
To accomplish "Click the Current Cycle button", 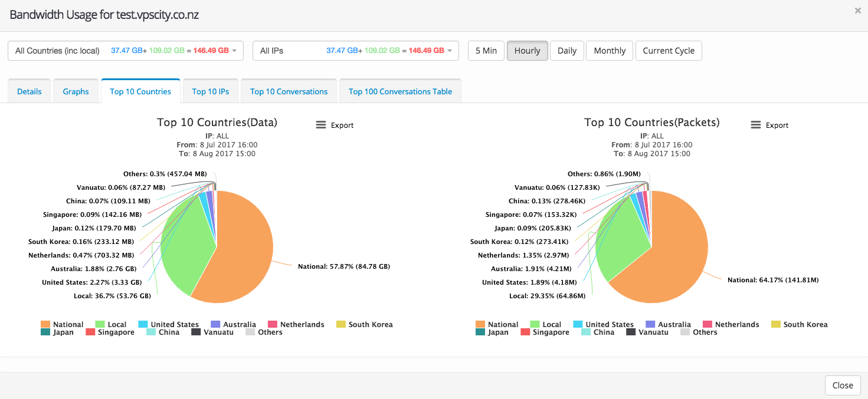I will pyautogui.click(x=668, y=51).
